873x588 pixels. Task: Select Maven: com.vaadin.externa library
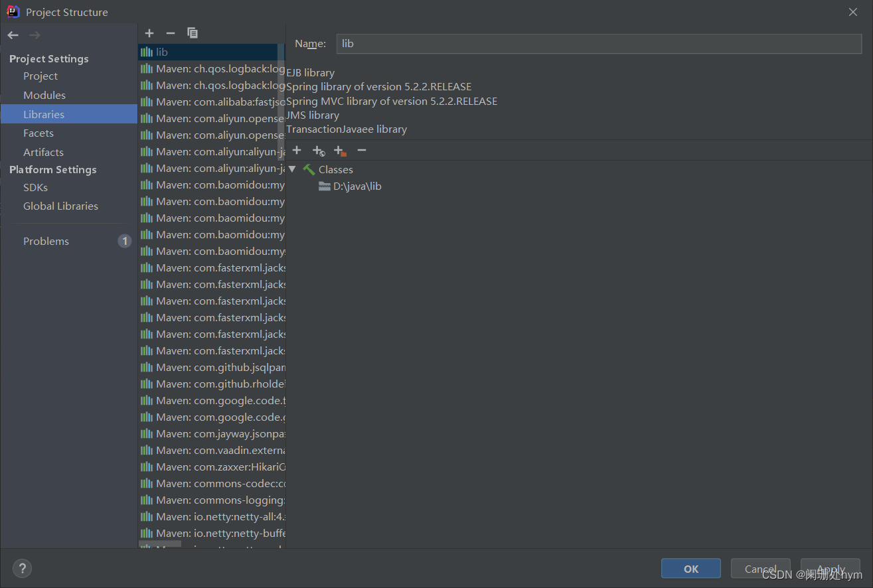coord(212,451)
